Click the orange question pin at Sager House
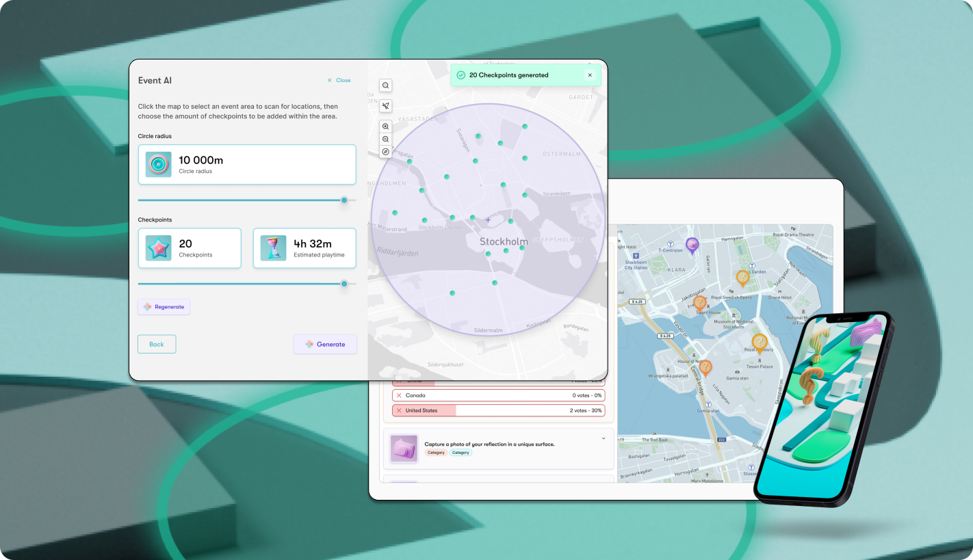The width and height of the screenshot is (973, 560). point(699,304)
